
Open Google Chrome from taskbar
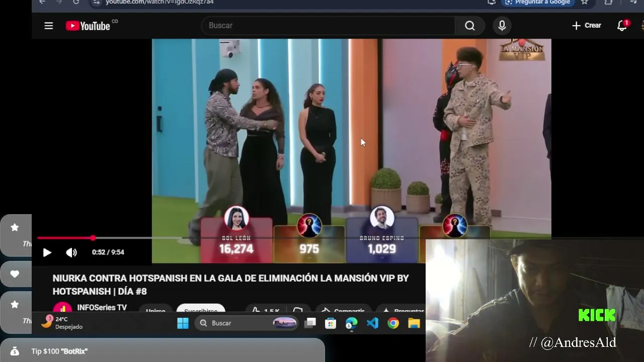point(393,323)
